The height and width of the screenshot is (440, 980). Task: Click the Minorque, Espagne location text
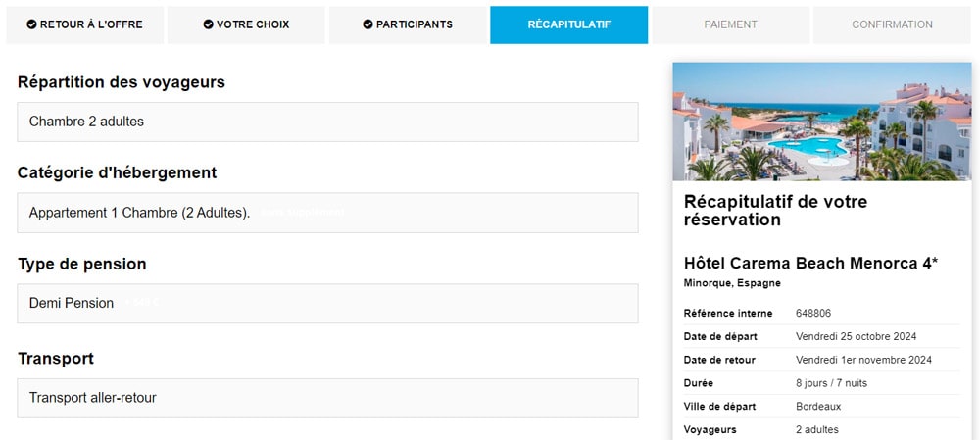[732, 283]
